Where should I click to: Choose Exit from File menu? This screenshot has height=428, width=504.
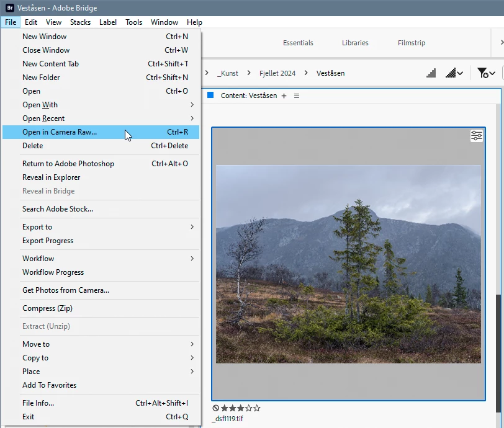pos(101,417)
